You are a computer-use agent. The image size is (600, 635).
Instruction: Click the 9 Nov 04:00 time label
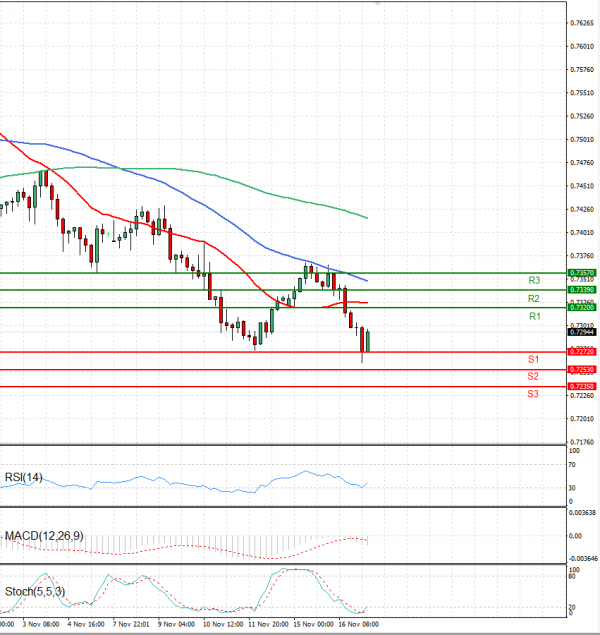pyautogui.click(x=176, y=624)
